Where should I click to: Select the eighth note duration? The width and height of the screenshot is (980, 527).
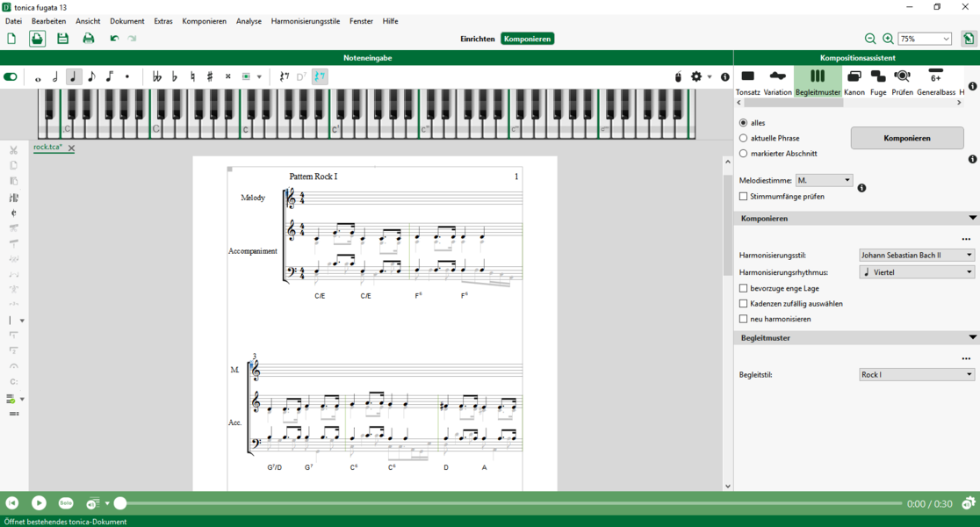pyautogui.click(x=92, y=77)
